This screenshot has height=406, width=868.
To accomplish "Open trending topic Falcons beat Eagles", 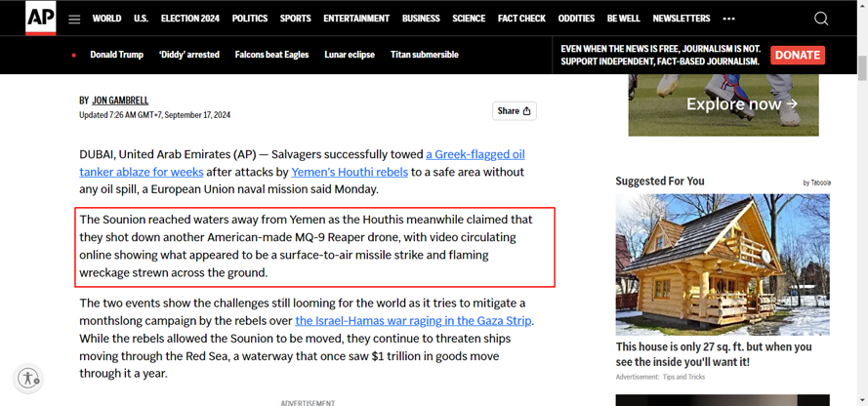I will pyautogui.click(x=271, y=55).
